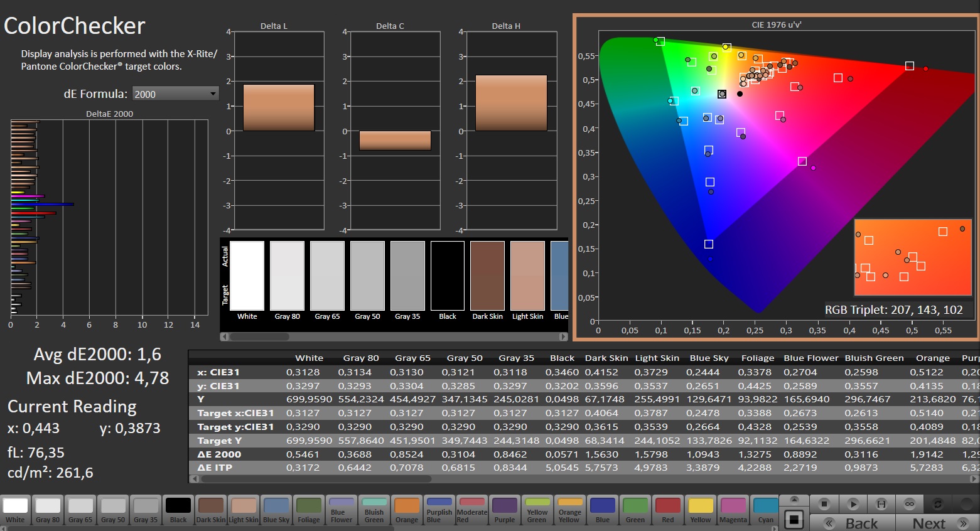This screenshot has height=531, width=980.
Task: Click the Stop measurement button
Action: 824,504
